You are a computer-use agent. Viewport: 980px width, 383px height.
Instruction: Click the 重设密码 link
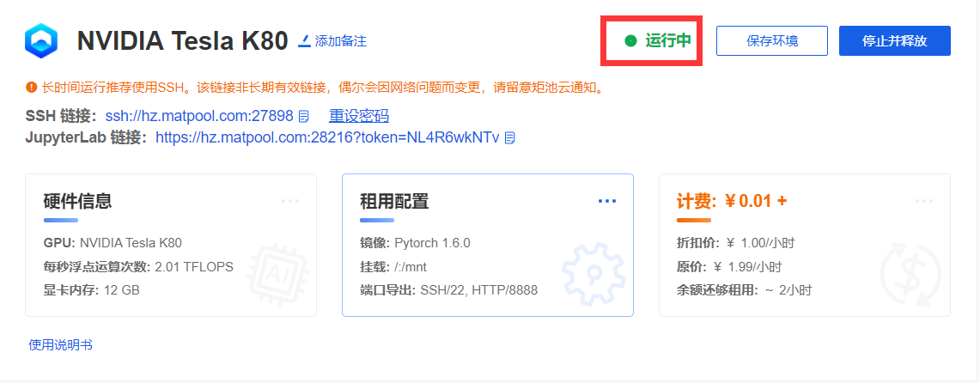359,116
